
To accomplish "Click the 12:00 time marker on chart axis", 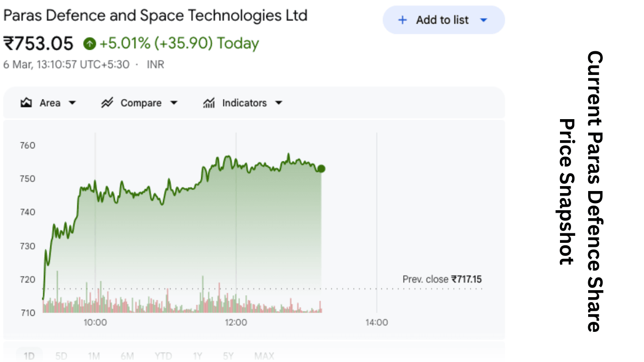I will pyautogui.click(x=235, y=322).
